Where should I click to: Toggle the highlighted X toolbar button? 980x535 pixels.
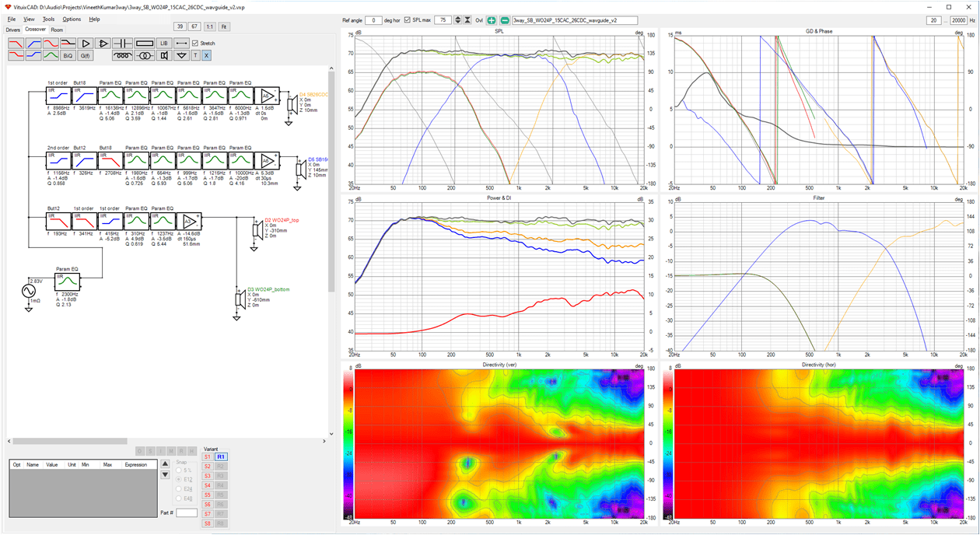[x=206, y=56]
